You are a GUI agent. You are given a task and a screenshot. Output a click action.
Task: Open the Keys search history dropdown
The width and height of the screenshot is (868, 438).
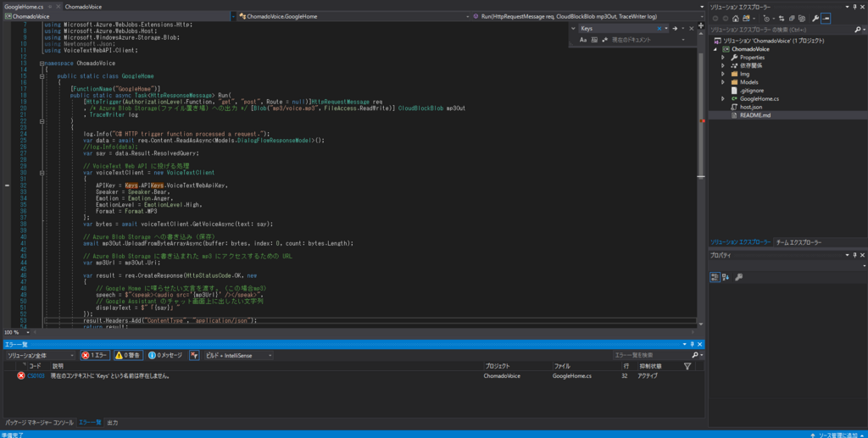[666, 28]
